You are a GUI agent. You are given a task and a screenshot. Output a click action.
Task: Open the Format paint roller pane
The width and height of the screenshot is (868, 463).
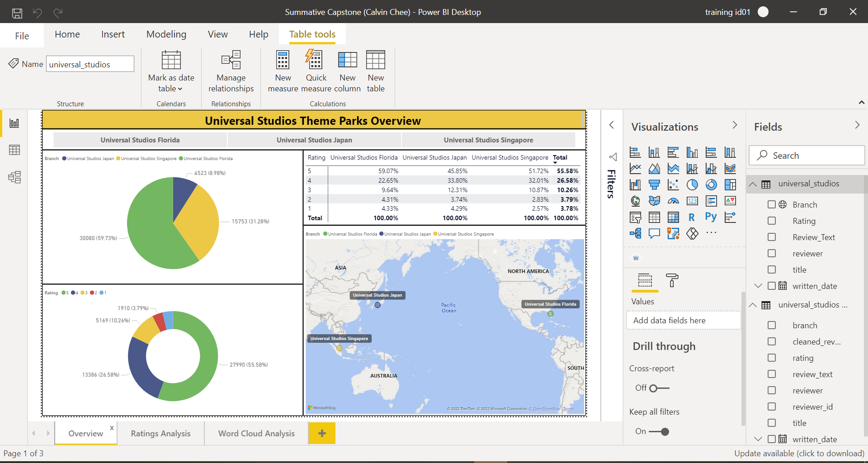672,280
